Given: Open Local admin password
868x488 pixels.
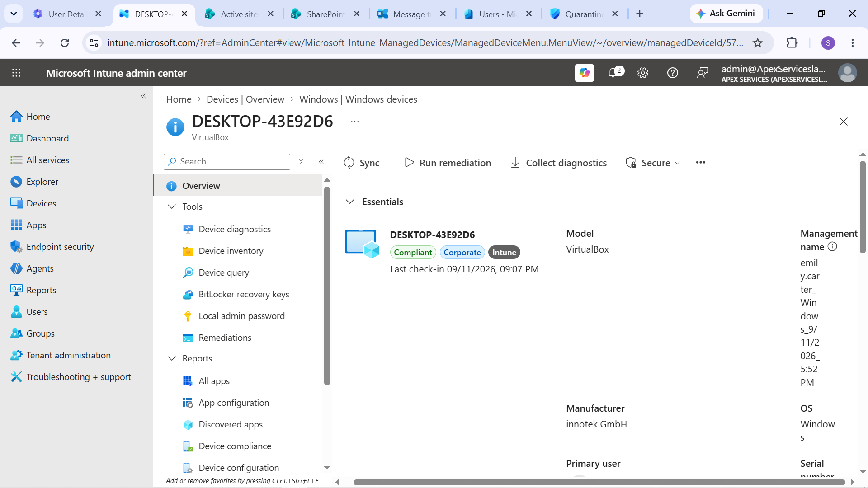Looking at the screenshot, I should click(241, 316).
